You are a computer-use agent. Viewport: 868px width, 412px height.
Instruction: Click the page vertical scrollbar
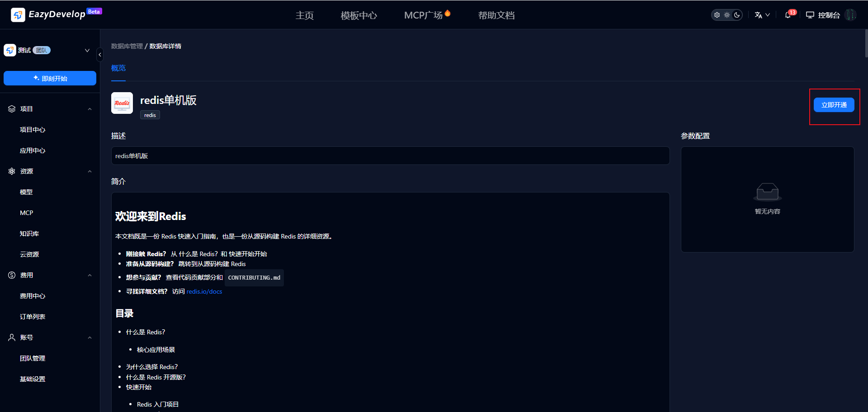[x=866, y=43]
